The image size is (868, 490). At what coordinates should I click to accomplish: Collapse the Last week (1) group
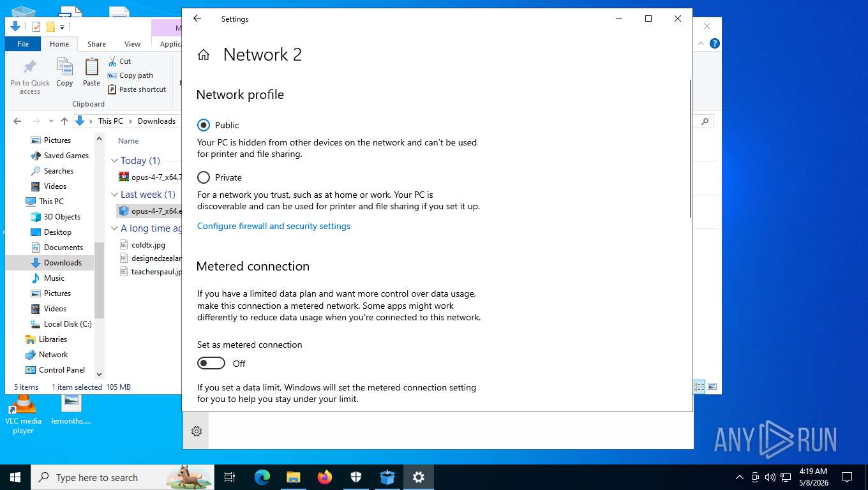click(x=115, y=195)
